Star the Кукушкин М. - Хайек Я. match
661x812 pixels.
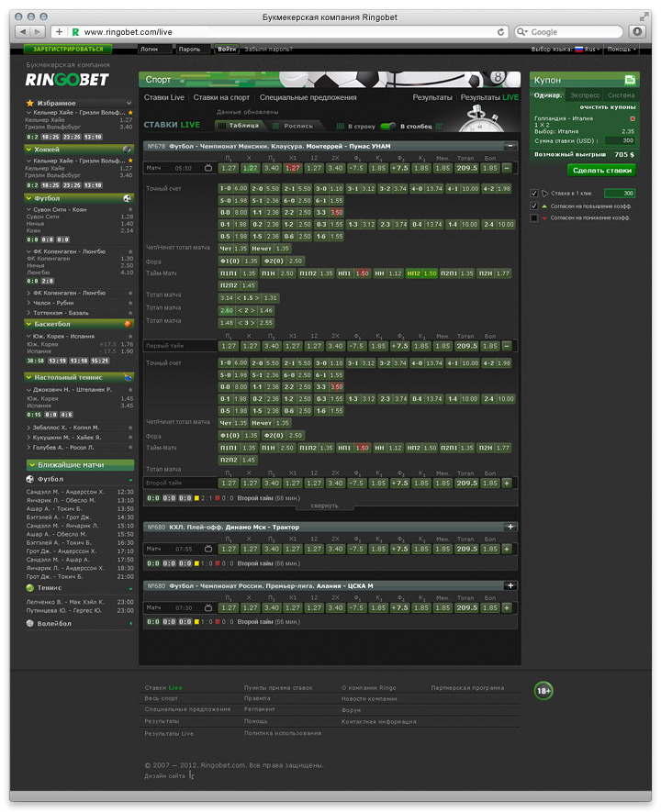pos(130,438)
